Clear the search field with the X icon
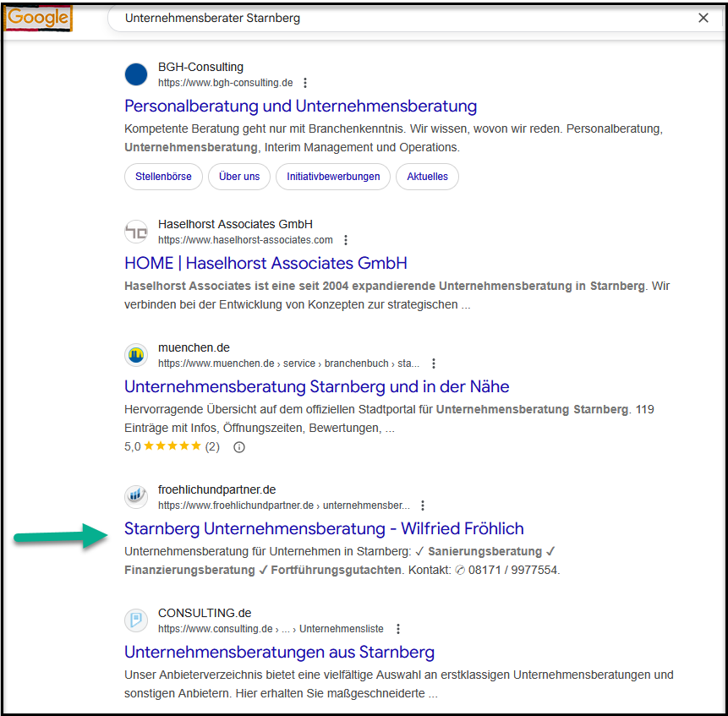The height and width of the screenshot is (716, 728). tap(703, 18)
